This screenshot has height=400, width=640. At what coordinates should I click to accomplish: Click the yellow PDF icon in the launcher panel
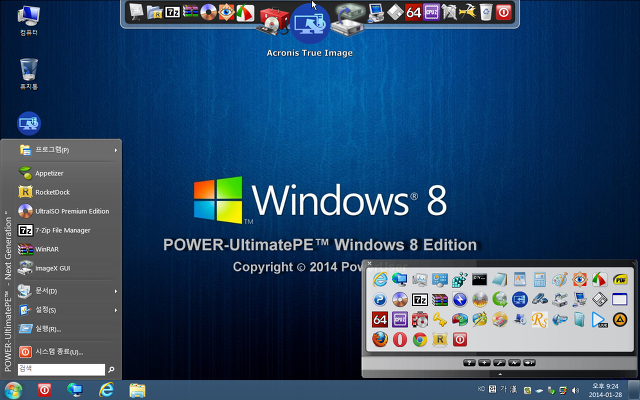pos(620,279)
